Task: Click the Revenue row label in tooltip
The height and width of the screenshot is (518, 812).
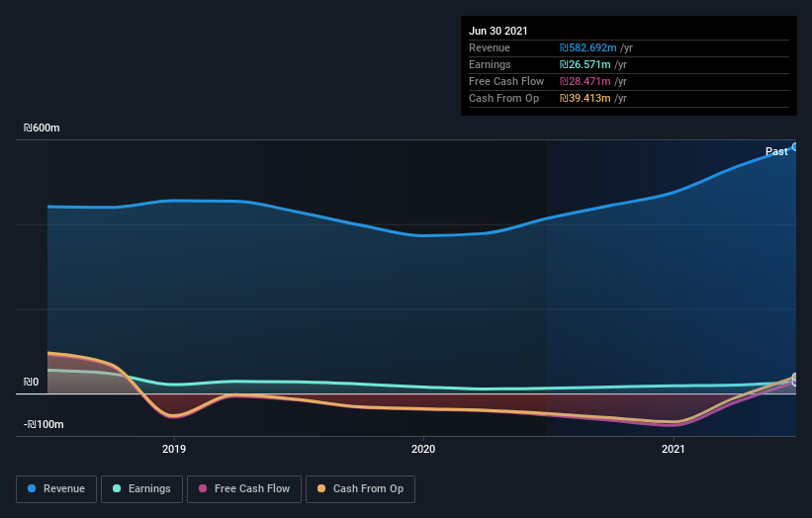Action: coord(490,47)
